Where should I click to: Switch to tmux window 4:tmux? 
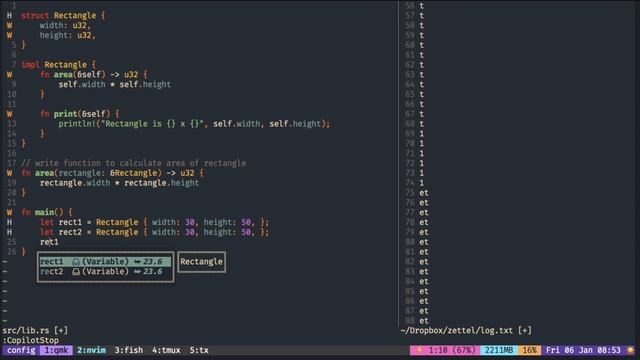click(166, 350)
